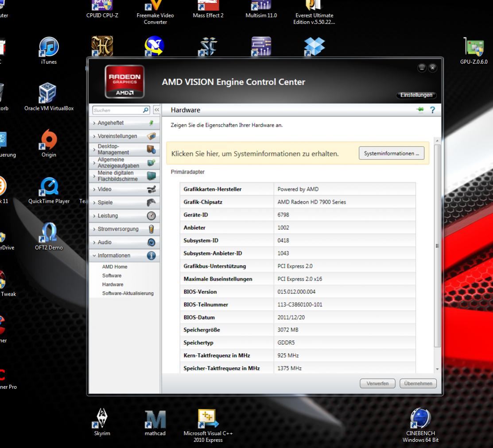Expand the Leistung section
Viewport: 493px width, 448px height.
coord(124,216)
